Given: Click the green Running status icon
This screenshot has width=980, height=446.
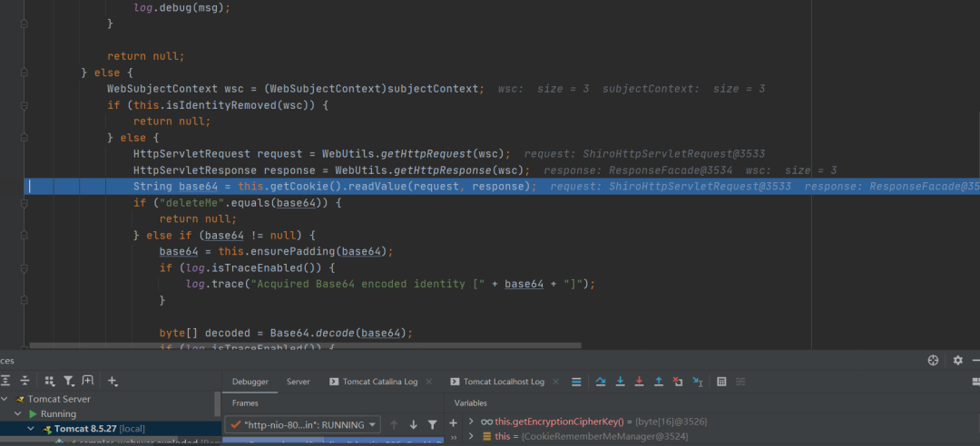Looking at the screenshot, I should tap(33, 413).
